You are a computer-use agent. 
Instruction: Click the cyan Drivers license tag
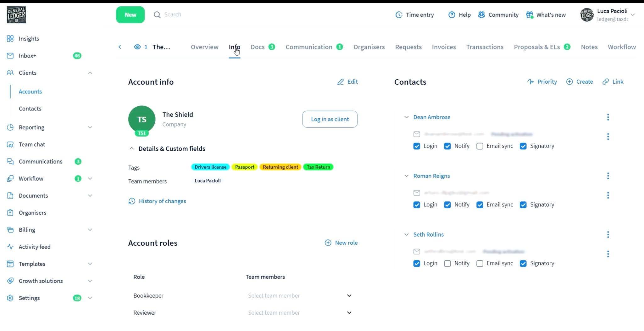(x=210, y=167)
